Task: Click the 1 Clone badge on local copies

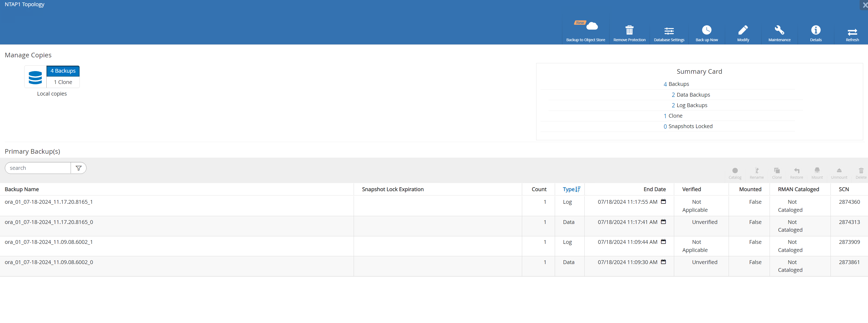Action: click(63, 82)
